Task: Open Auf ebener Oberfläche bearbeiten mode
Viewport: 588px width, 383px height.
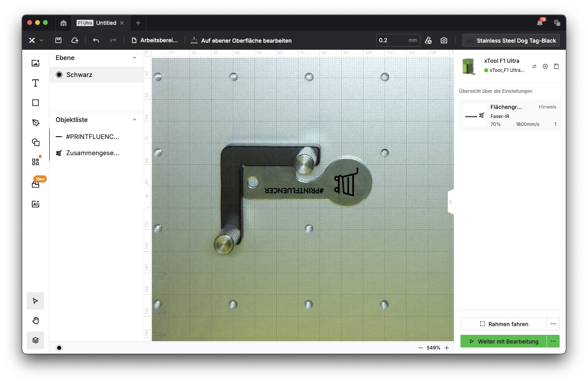Action: pyautogui.click(x=241, y=40)
